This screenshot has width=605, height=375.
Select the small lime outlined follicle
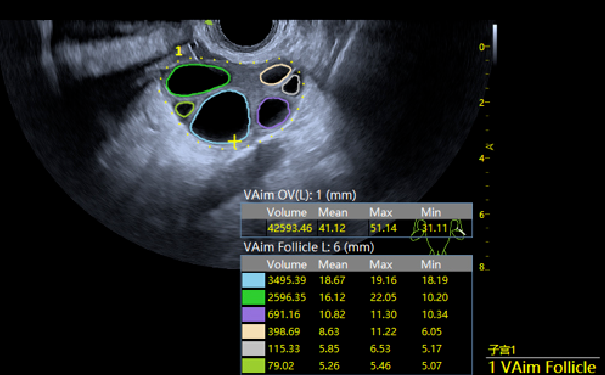click(x=184, y=109)
